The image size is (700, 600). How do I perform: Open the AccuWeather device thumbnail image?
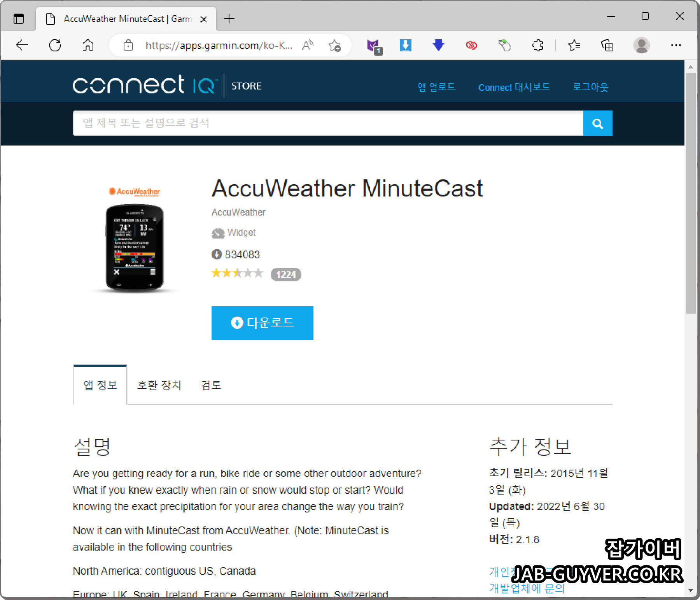click(x=135, y=239)
